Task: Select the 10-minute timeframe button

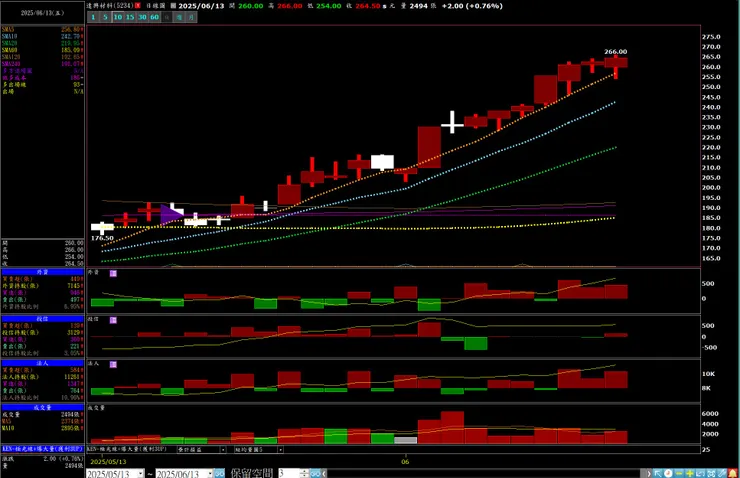Action: (118, 17)
